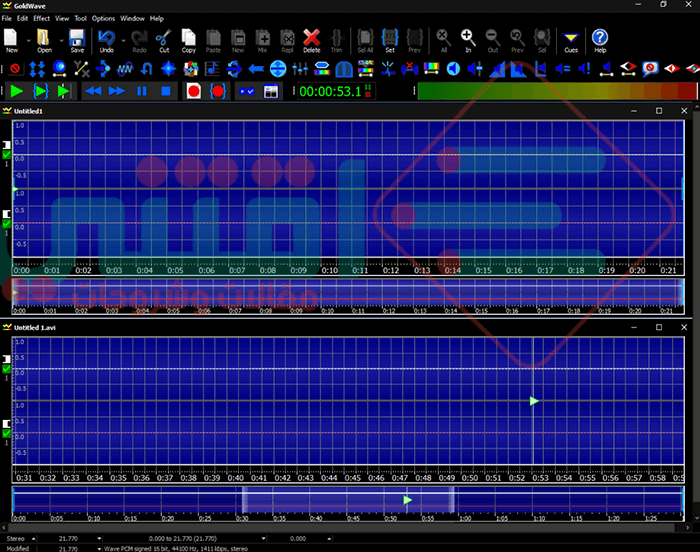Expand the Open button dropdown arrow
The image size is (700, 552).
(61, 41)
